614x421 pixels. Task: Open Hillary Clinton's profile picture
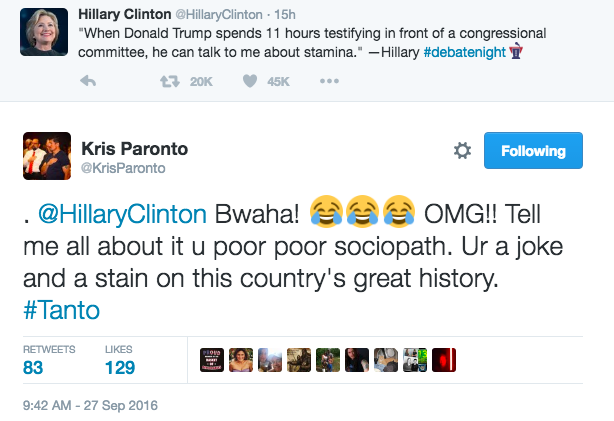point(44,32)
